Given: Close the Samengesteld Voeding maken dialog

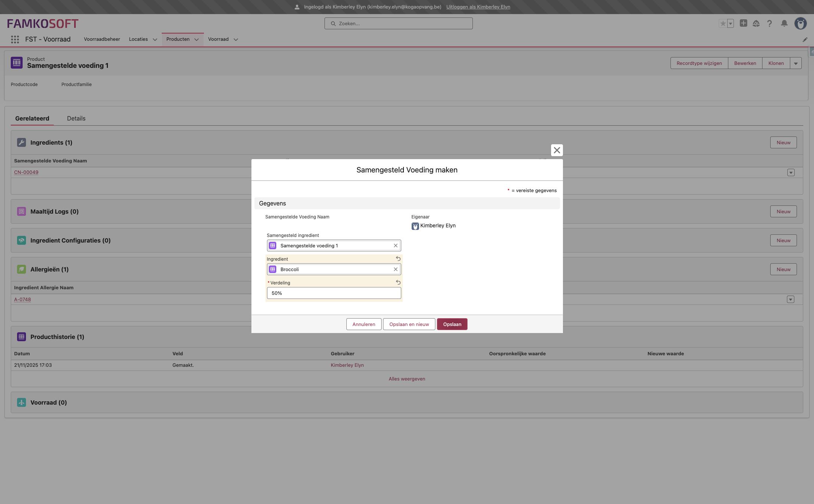Looking at the screenshot, I should tap(557, 150).
